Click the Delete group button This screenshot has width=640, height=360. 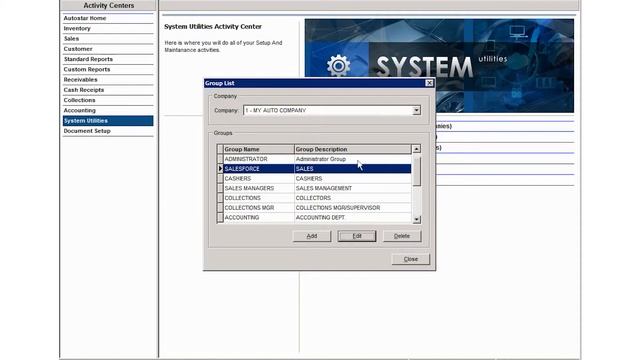pyautogui.click(x=402, y=236)
